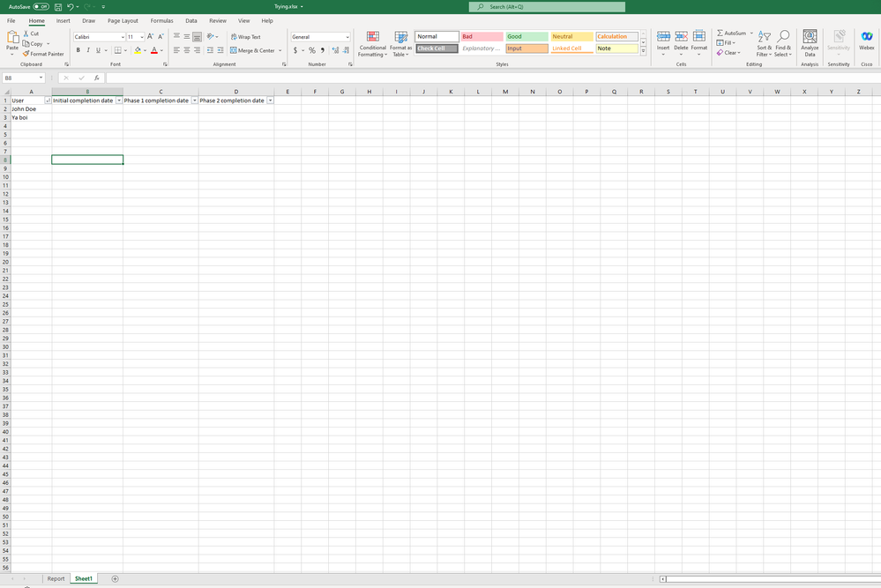
Task: Click the Decrease Decimal icon
Action: click(346, 50)
